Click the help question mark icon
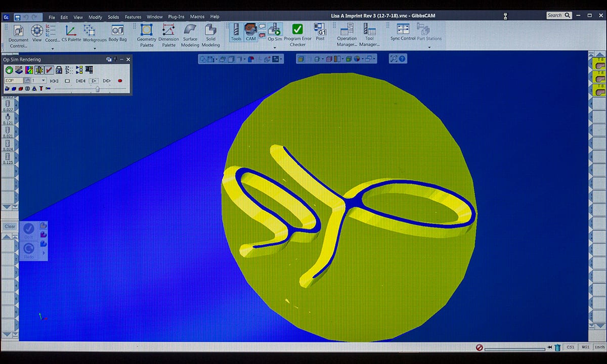 click(402, 59)
